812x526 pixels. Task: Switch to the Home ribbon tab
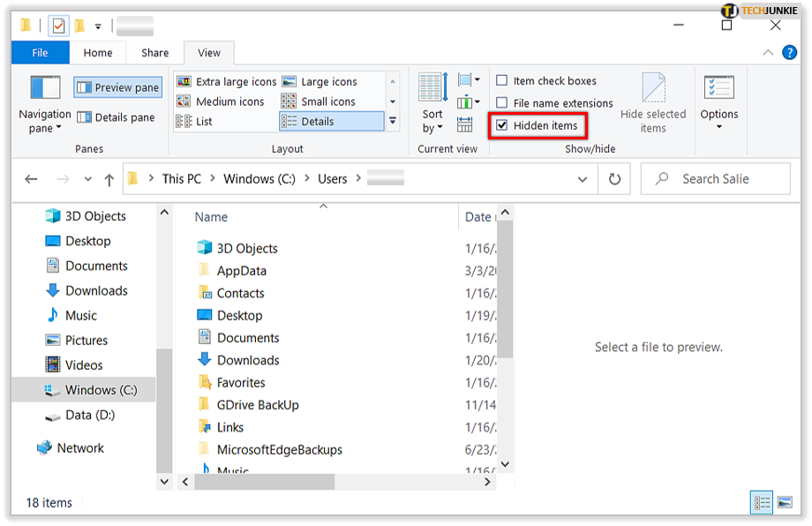[x=98, y=53]
